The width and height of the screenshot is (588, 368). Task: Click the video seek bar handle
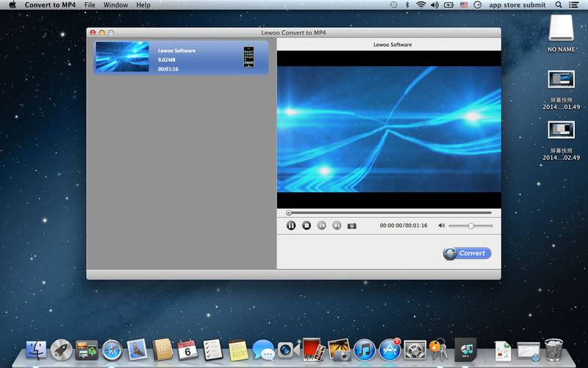[289, 213]
